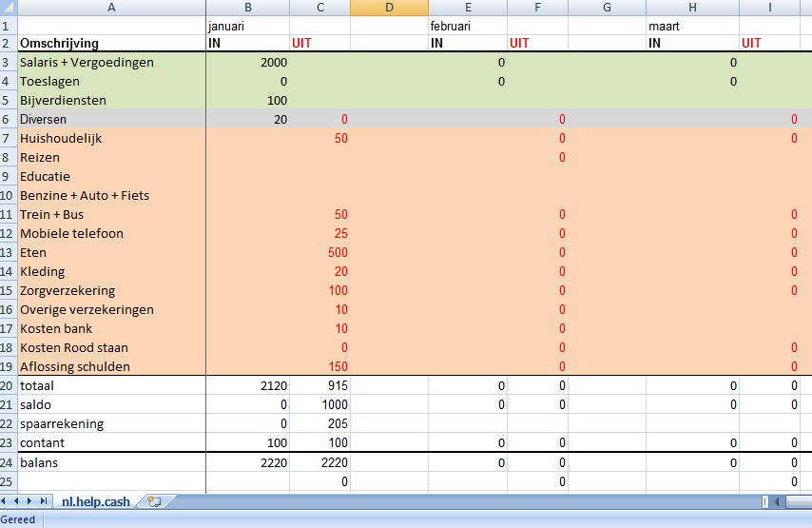
Task: Click the Mobiele telefoon cell
Action: (x=111, y=233)
